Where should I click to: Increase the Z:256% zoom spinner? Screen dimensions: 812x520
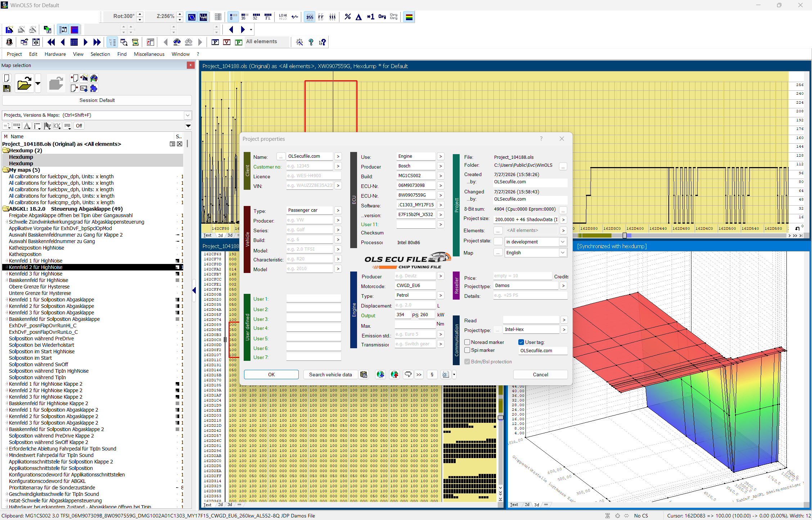[x=180, y=14]
